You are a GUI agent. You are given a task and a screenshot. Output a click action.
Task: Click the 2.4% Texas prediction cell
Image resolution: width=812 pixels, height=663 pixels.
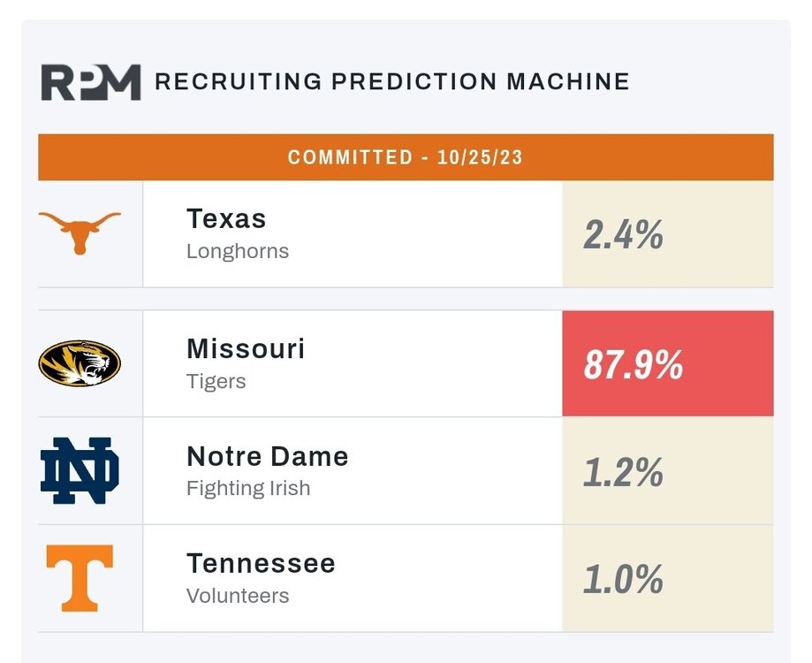click(667, 234)
